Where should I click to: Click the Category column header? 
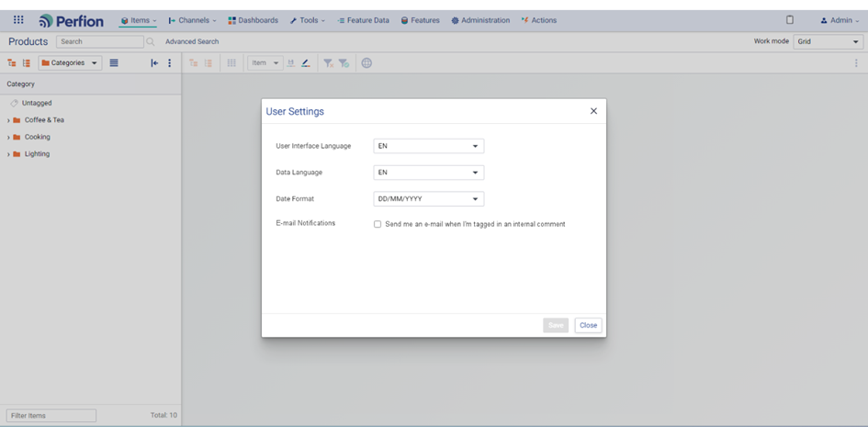[x=20, y=84]
